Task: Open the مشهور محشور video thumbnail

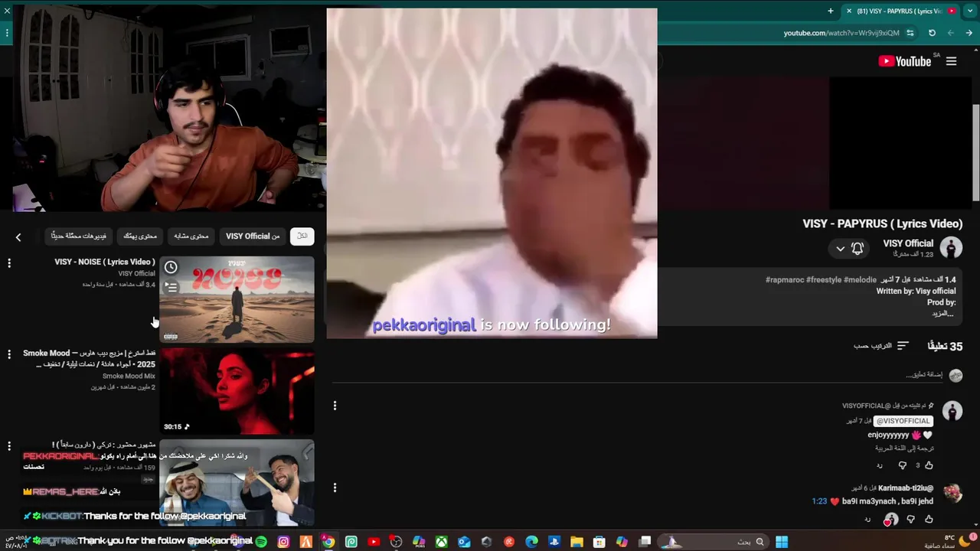Action: 237,482
